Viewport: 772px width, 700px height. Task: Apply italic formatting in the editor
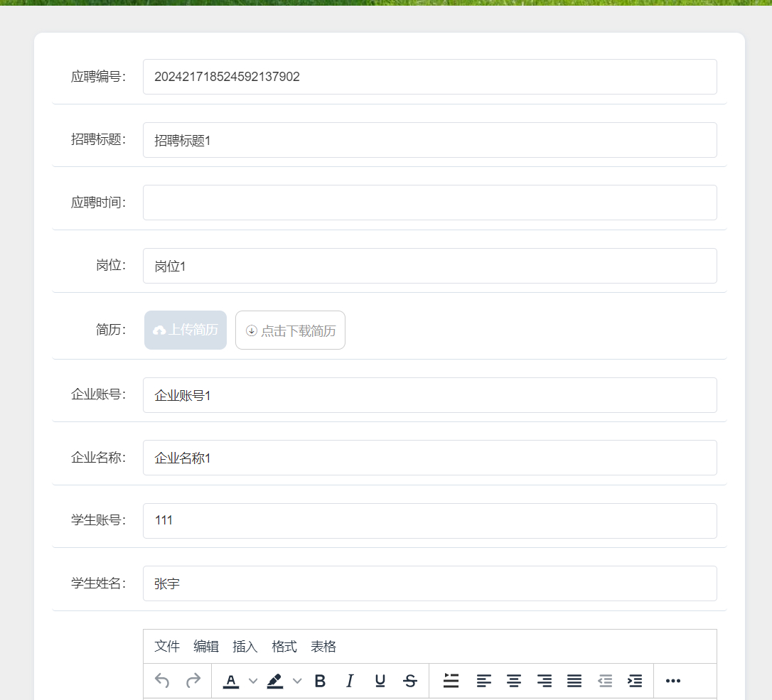[350, 680]
